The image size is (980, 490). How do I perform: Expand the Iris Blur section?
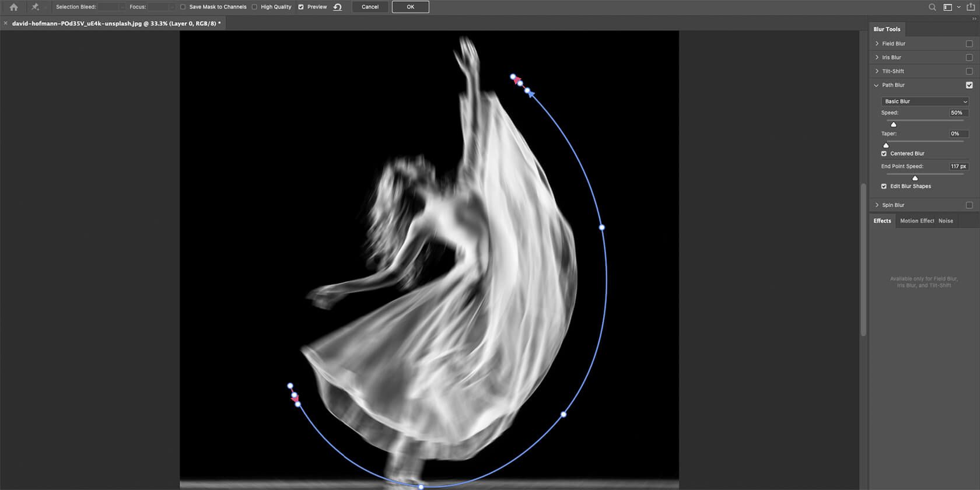point(877,57)
